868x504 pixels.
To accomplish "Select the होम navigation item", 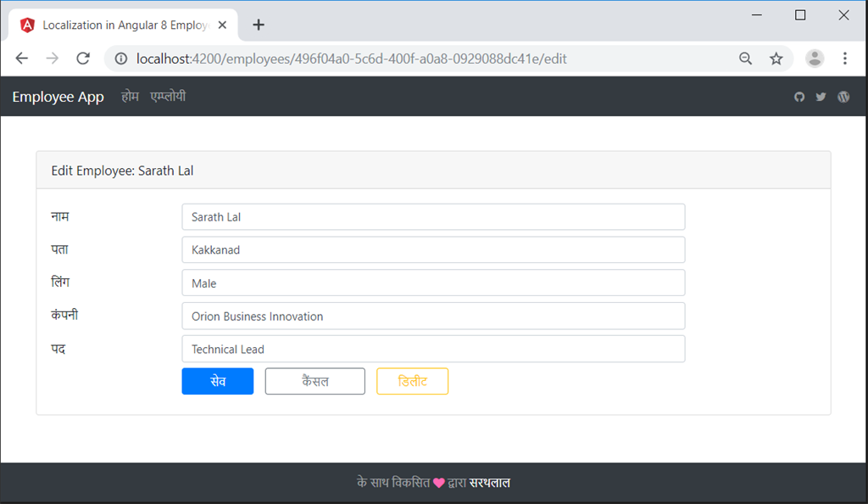I will (131, 97).
